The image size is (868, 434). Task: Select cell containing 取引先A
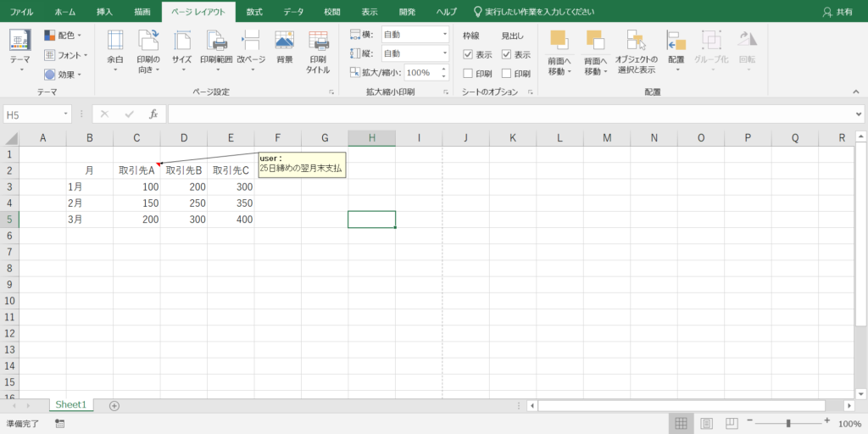(136, 170)
